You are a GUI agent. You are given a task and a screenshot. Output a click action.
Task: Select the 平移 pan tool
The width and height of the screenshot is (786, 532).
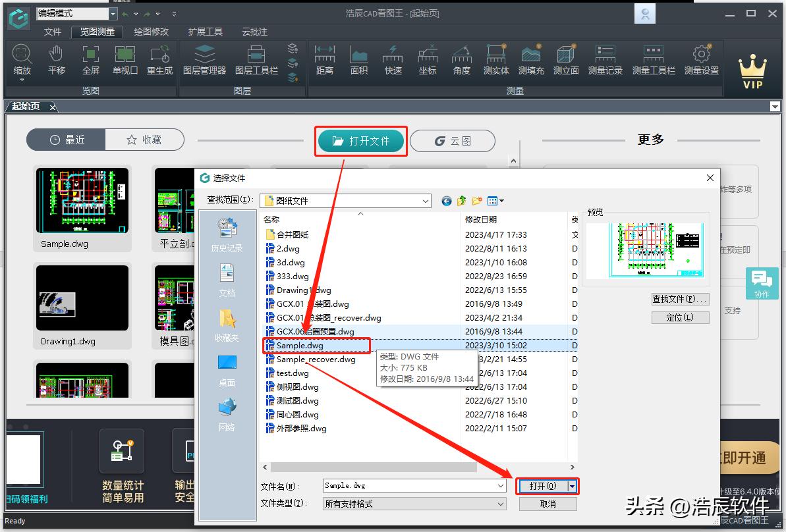(57, 59)
